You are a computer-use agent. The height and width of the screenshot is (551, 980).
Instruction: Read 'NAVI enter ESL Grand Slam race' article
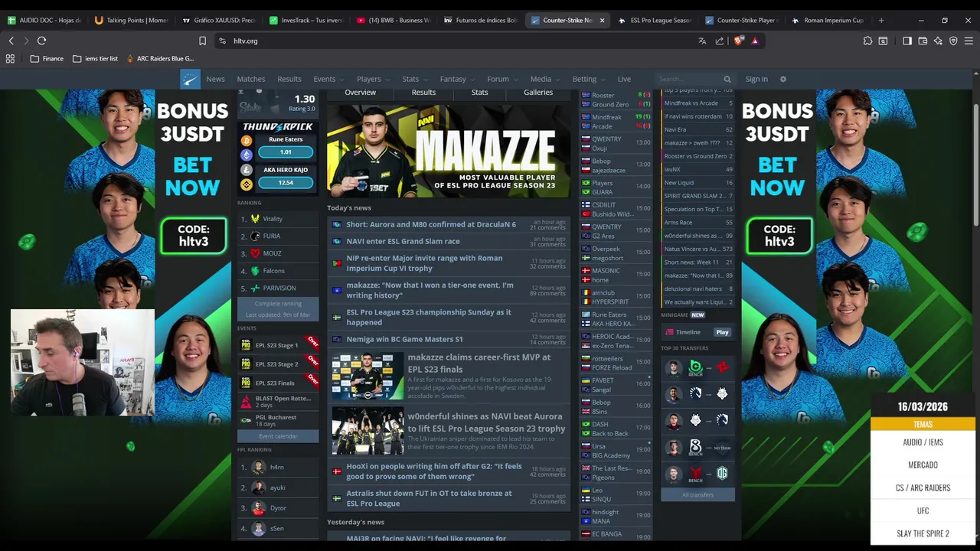(403, 241)
